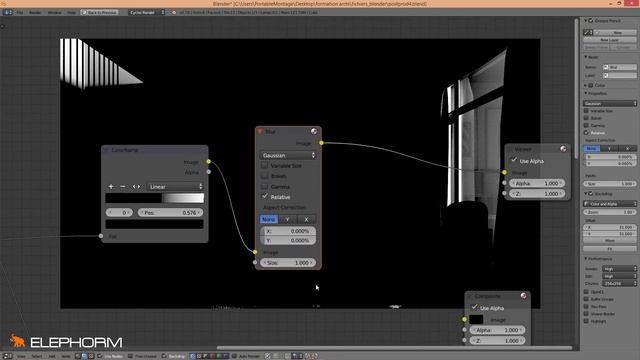Open the Select menu in the node editor header
The height and width of the screenshot is (360, 640).
pyautogui.click(x=37, y=356)
